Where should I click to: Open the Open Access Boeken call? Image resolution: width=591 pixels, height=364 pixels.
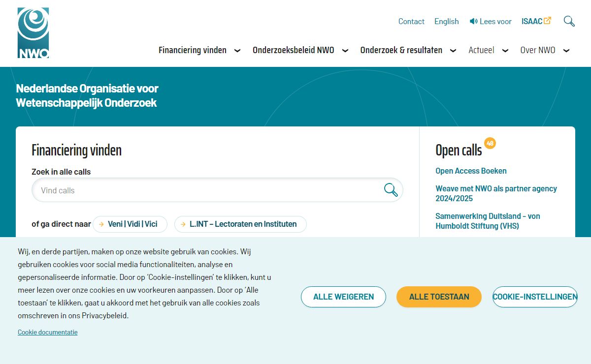(471, 171)
